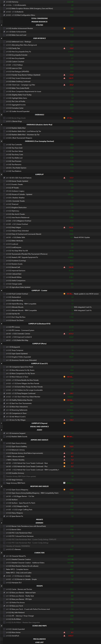Viewport: 101px width, 644px height.
Task: Click warning icon on GG's QOL Fixes
Action: coord(64,178)
